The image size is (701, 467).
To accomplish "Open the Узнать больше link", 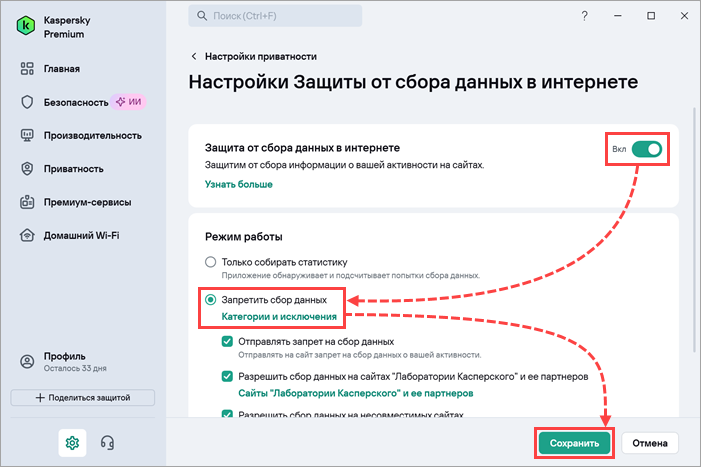I will tap(239, 184).
